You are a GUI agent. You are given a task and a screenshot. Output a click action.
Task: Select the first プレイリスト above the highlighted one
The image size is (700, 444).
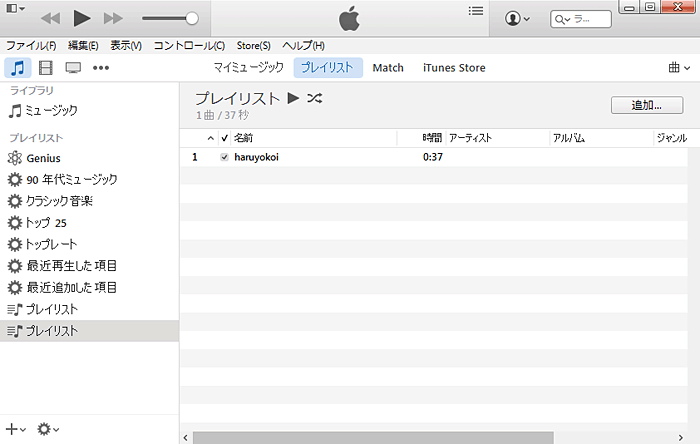click(89, 309)
